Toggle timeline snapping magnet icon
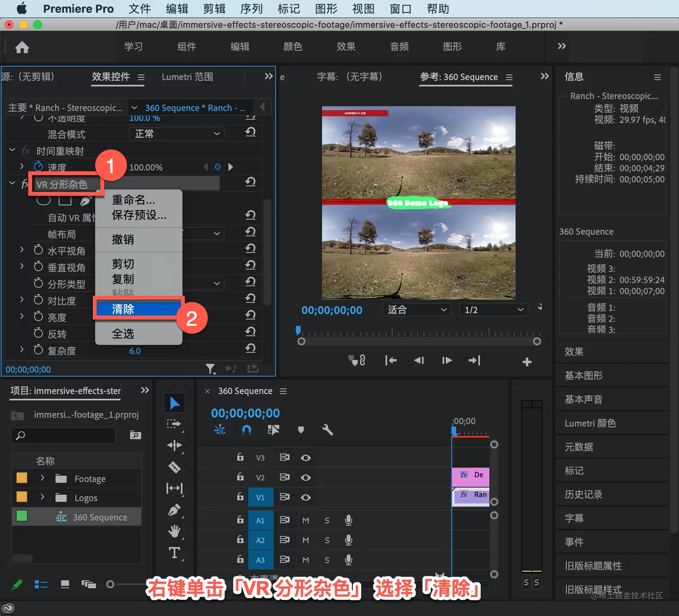 coord(247,430)
